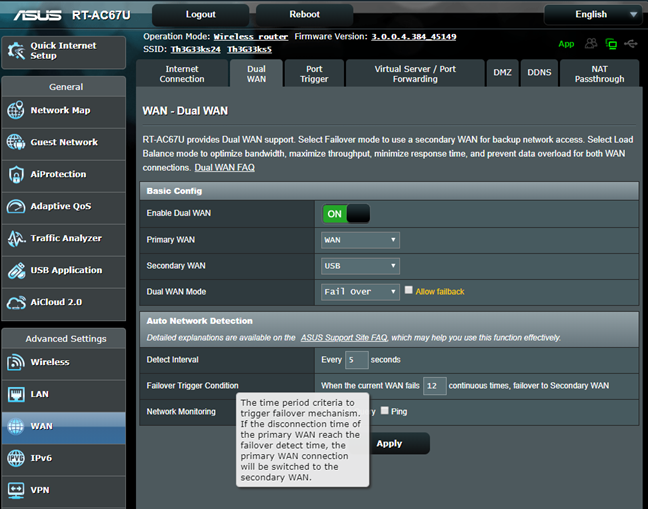Check the Allow failback checkbox
Screen dimensions: 648x509
pos(408,290)
